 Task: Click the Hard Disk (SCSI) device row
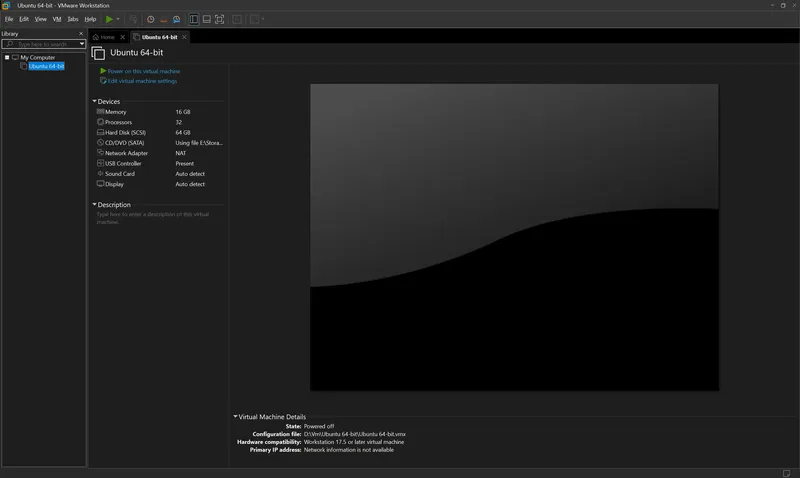[160, 133]
